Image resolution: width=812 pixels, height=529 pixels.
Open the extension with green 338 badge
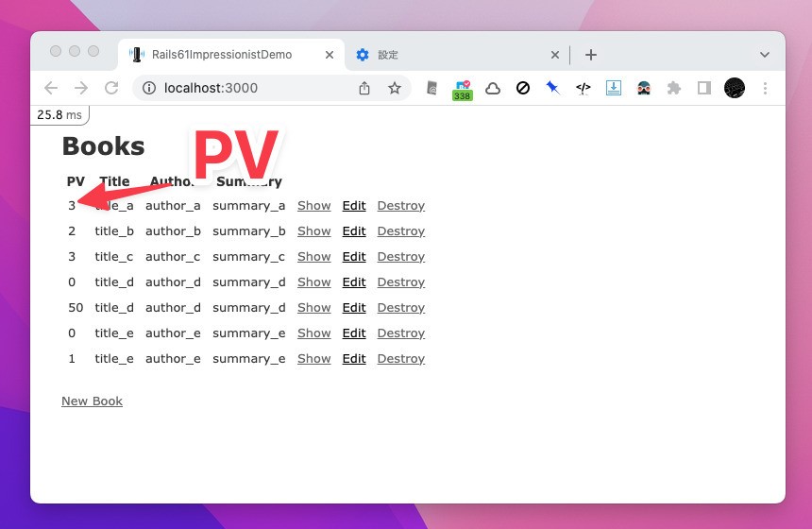462,90
